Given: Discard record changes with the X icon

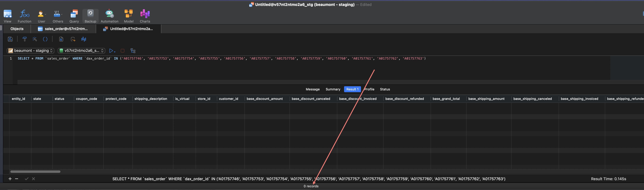Looking at the screenshot, I should click(33, 179).
